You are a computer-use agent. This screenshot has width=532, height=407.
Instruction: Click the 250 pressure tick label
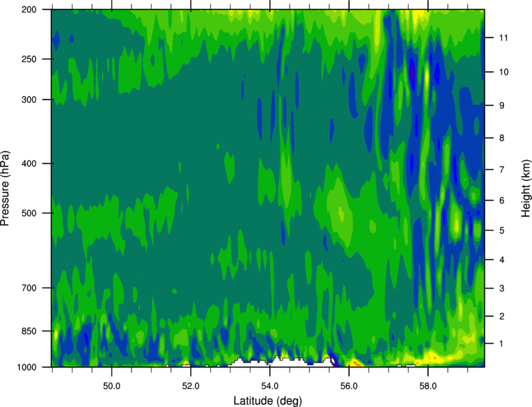click(x=29, y=59)
